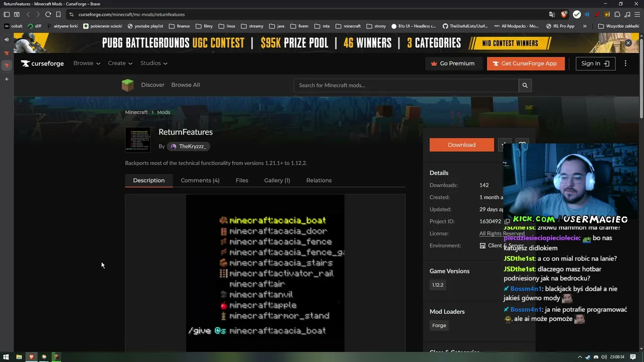Image resolution: width=644 pixels, height=362 pixels.
Task: Bookmark this page using toolbar bookmark icon
Action: [58, 15]
